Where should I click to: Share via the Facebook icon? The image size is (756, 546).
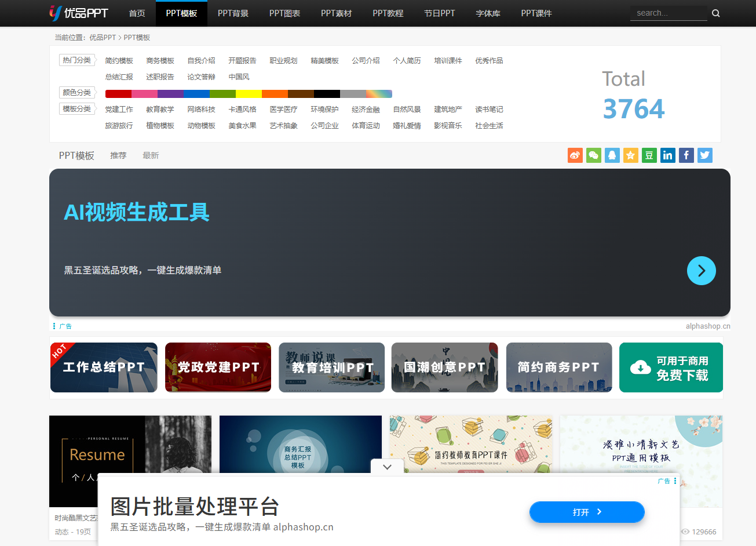(686, 155)
